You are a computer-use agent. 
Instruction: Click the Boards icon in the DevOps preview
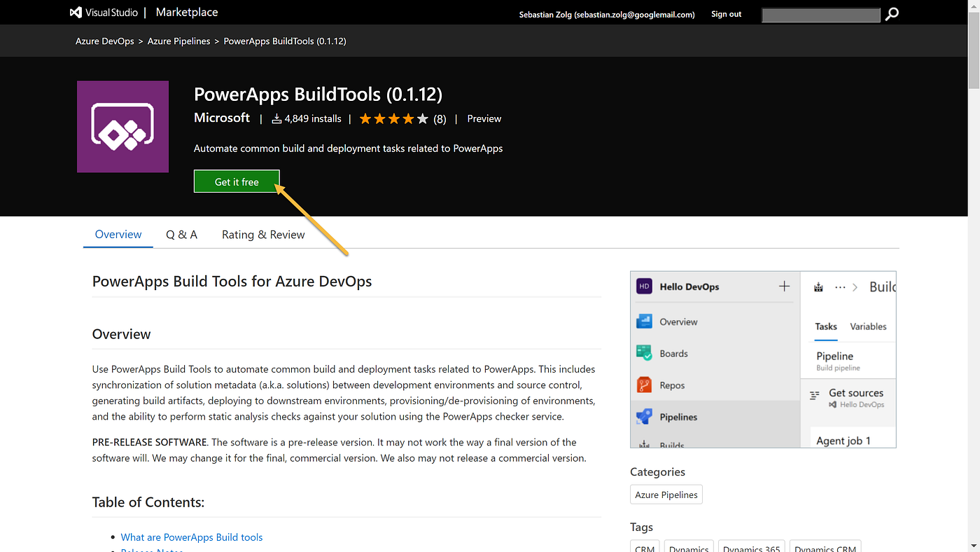(644, 353)
